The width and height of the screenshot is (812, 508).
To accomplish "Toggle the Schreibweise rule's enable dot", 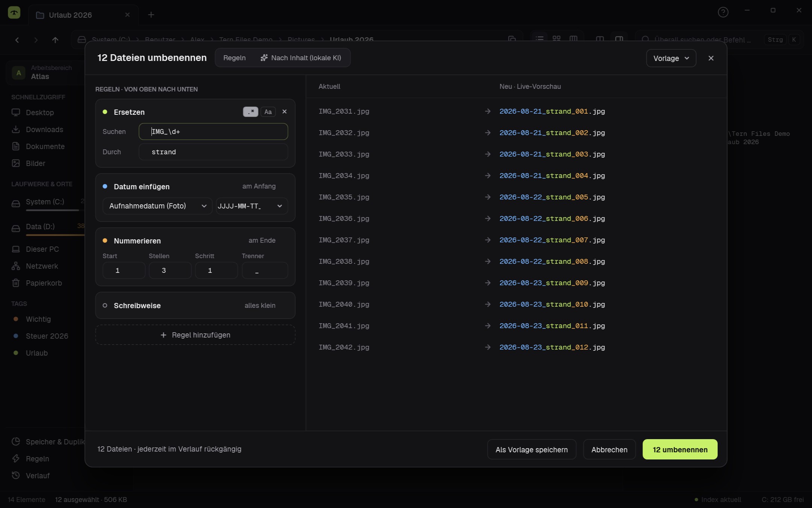I will (x=105, y=306).
